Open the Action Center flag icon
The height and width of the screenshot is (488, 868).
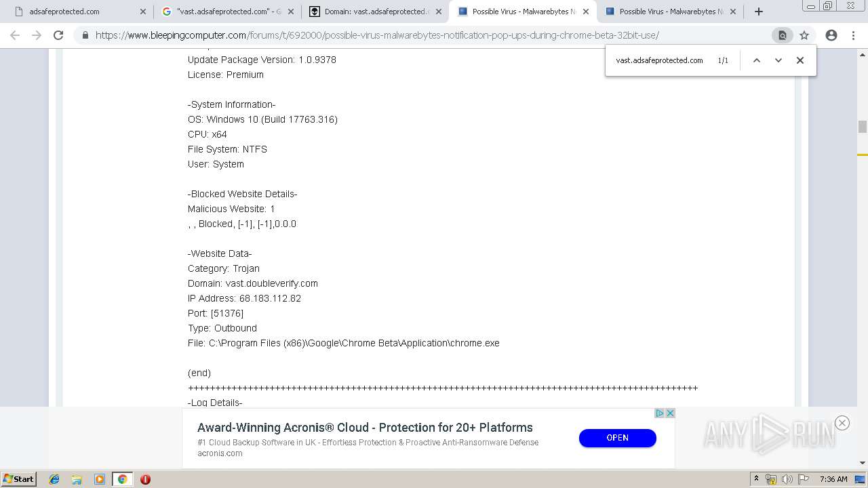point(803,479)
